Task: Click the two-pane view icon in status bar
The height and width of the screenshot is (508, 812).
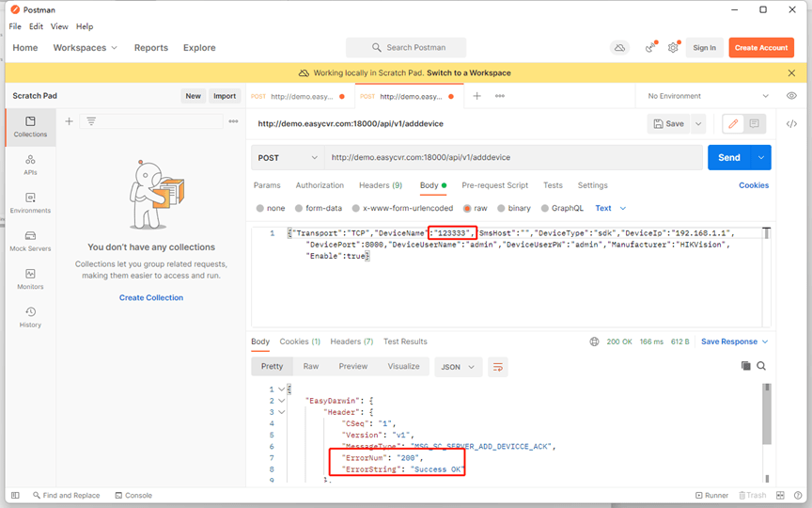Action: [780, 496]
